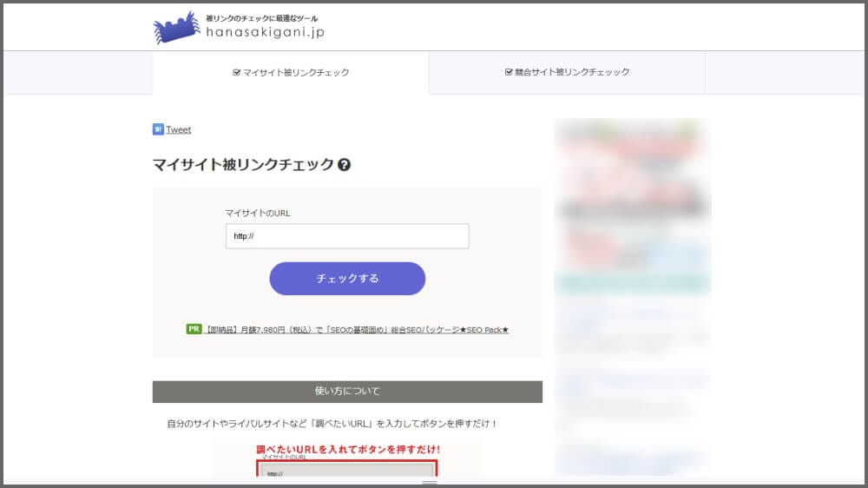Click the マイサイトのURL field label
Screen dimensions: 868x488
click(258, 213)
